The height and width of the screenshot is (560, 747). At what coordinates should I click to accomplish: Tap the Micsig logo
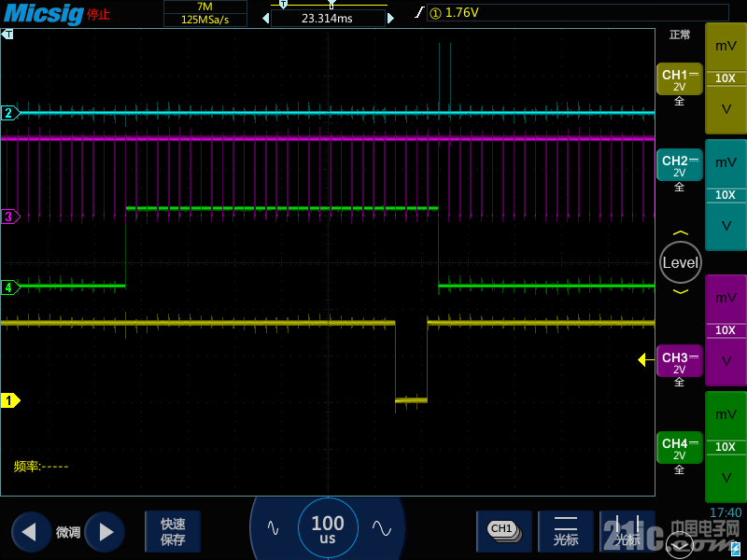(x=44, y=13)
